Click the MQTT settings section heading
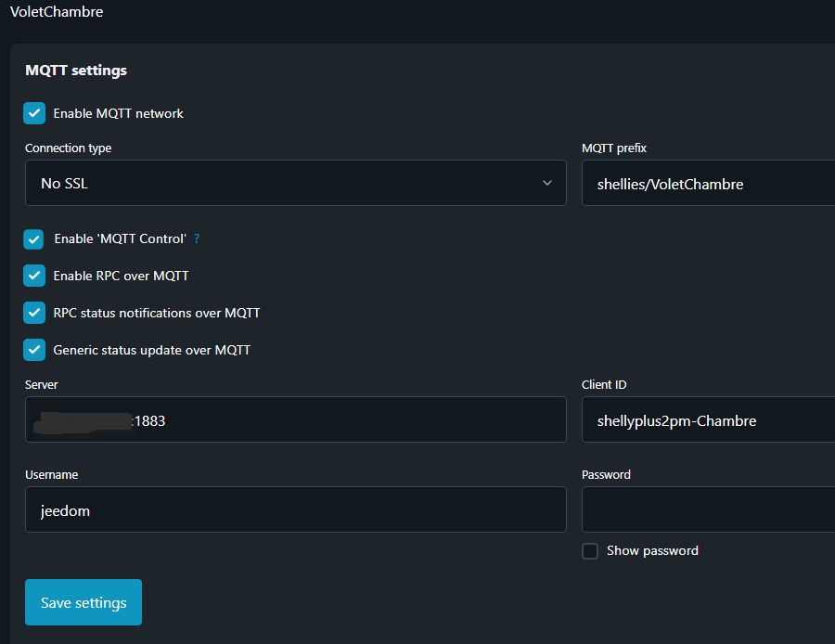Viewport: 835px width, 644px height. click(x=76, y=70)
